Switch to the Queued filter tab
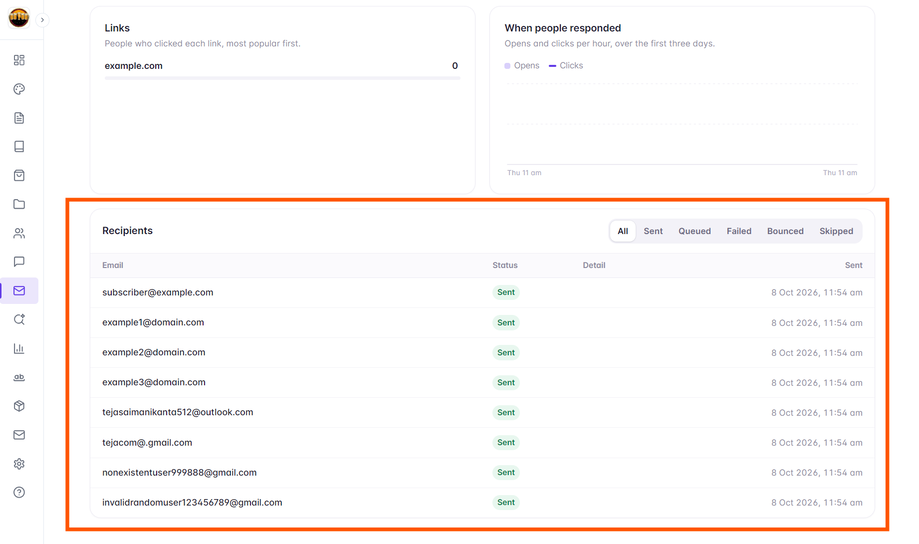This screenshot has height=544, width=919. click(695, 231)
